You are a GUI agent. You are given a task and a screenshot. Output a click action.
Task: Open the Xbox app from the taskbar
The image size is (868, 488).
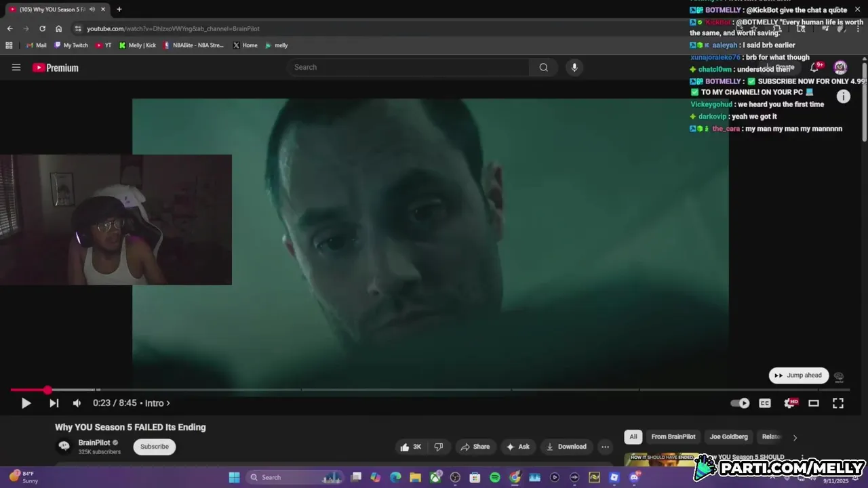coord(435,477)
